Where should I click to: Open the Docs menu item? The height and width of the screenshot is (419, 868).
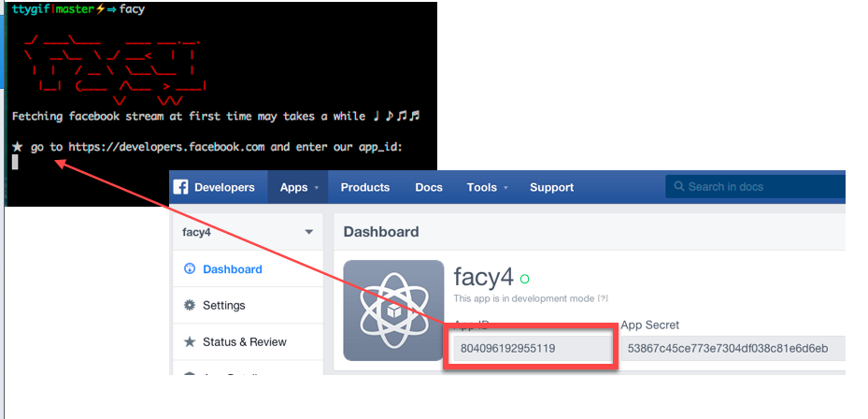coord(429,187)
